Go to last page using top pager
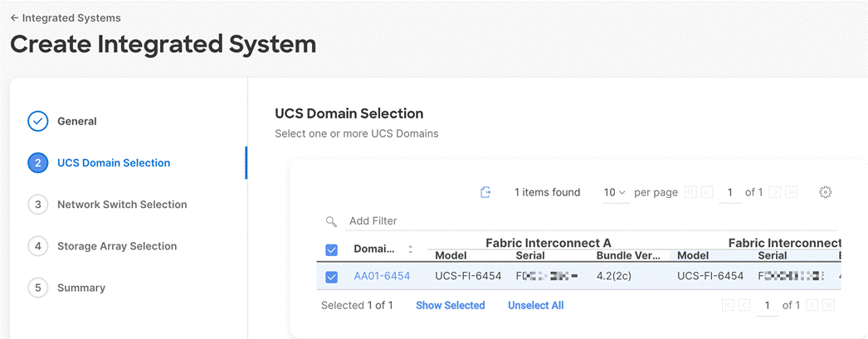Image resolution: width=868 pixels, height=339 pixels. 791,192
